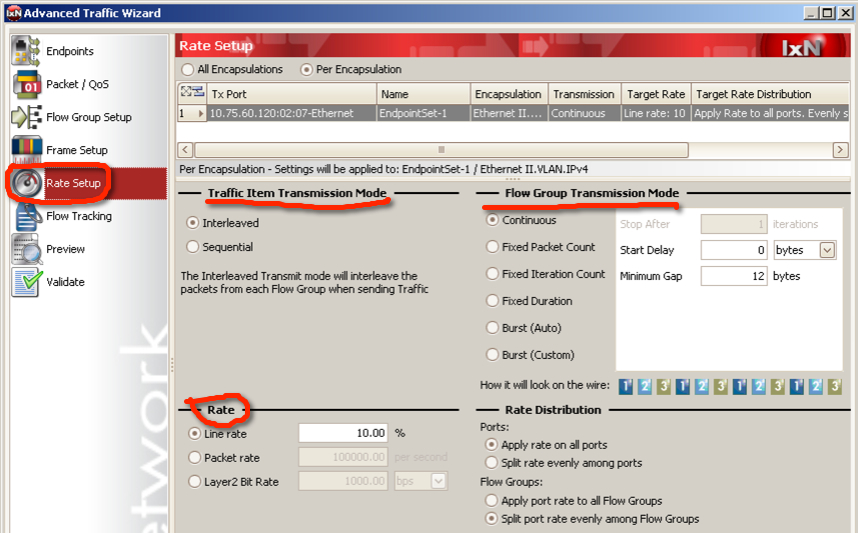Click the table's horizontal scrollbar thumb

441,149
